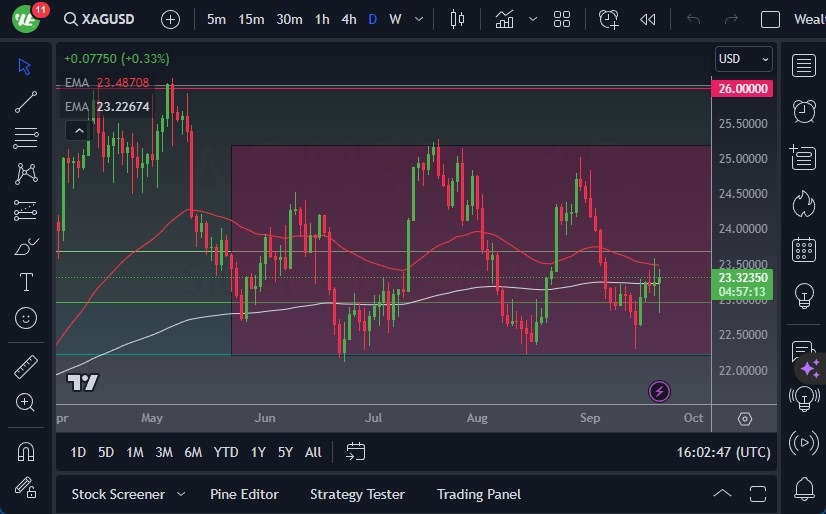This screenshot has height=514, width=826.
Task: Open the alerts alarm clock panel
Action: 803,110
